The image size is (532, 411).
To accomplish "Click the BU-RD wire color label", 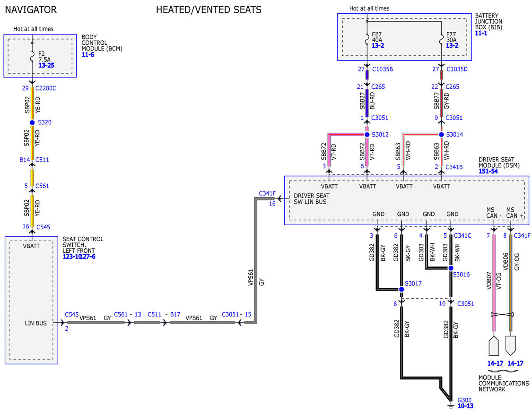I will pos(372,100).
